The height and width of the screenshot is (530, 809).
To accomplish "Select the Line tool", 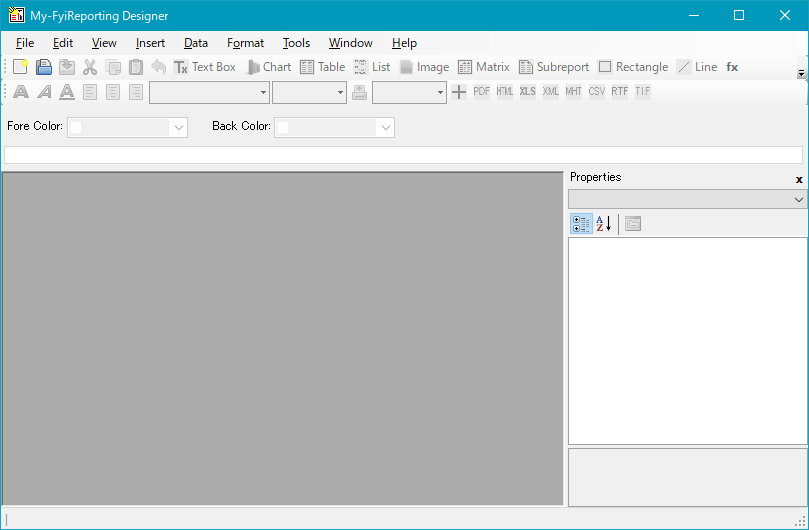I will 697,67.
